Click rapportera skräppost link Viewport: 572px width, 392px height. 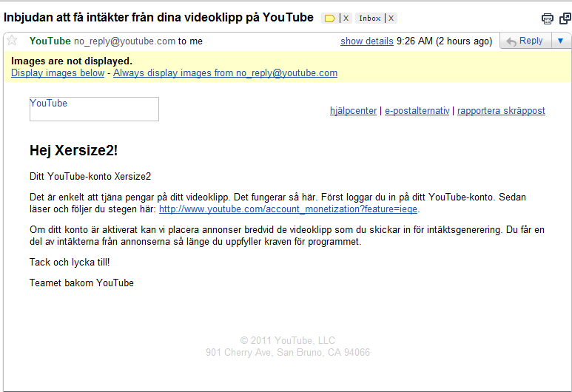click(501, 110)
